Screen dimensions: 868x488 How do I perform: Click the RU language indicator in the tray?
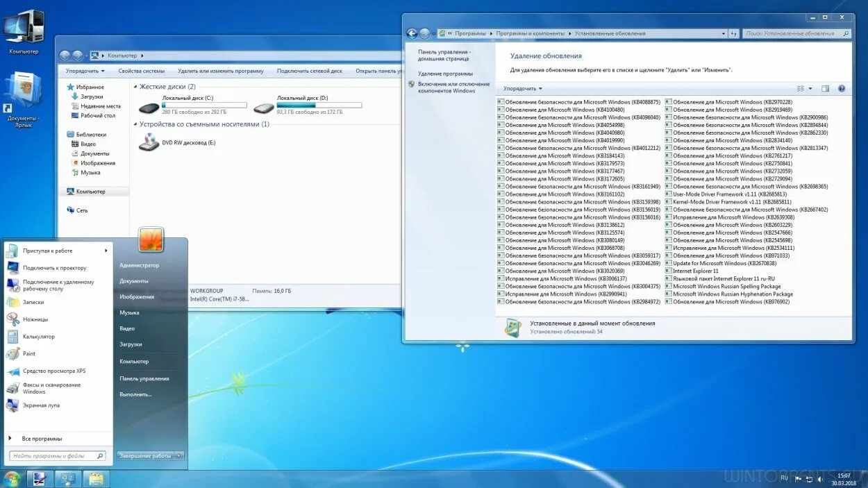point(784,478)
